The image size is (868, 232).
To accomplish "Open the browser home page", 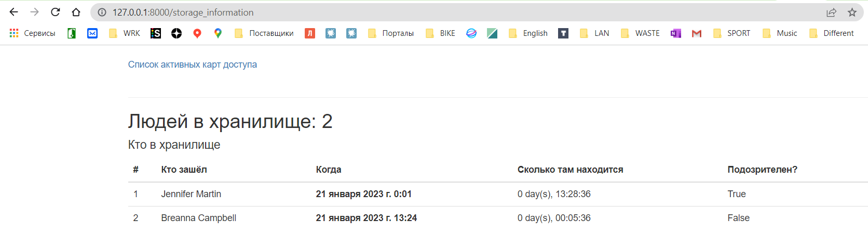I will (x=76, y=12).
